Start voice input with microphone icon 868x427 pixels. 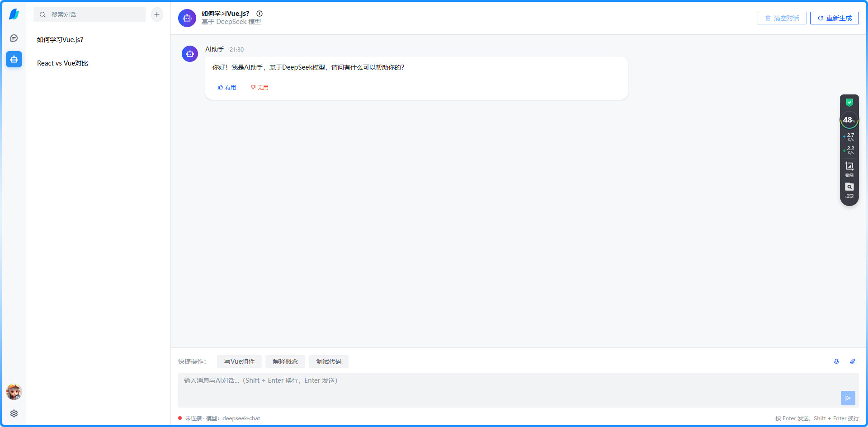coord(836,361)
